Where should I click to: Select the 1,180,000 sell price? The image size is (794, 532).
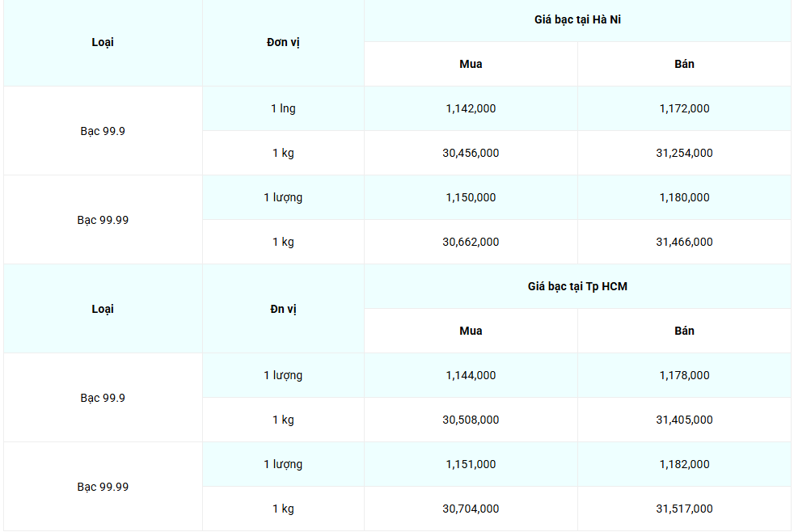(684, 197)
